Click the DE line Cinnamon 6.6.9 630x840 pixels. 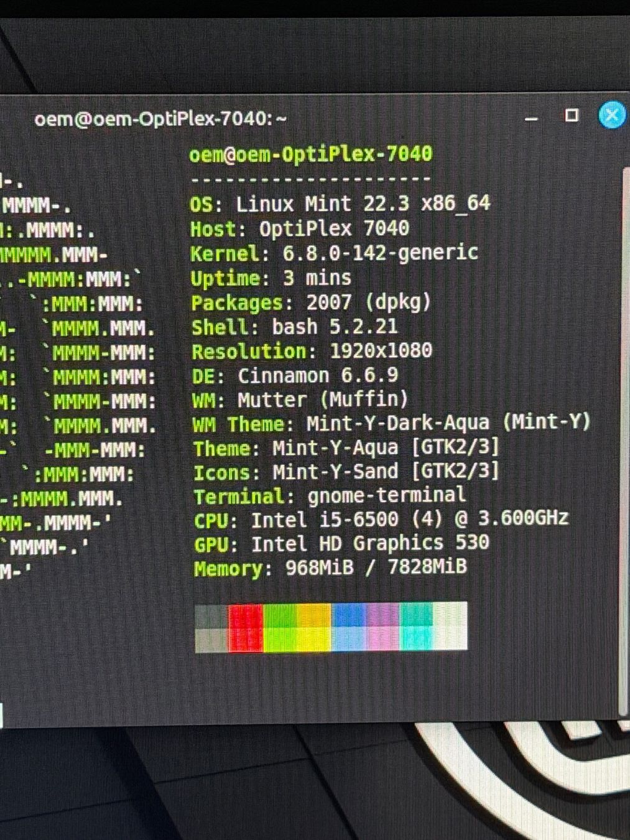(295, 375)
